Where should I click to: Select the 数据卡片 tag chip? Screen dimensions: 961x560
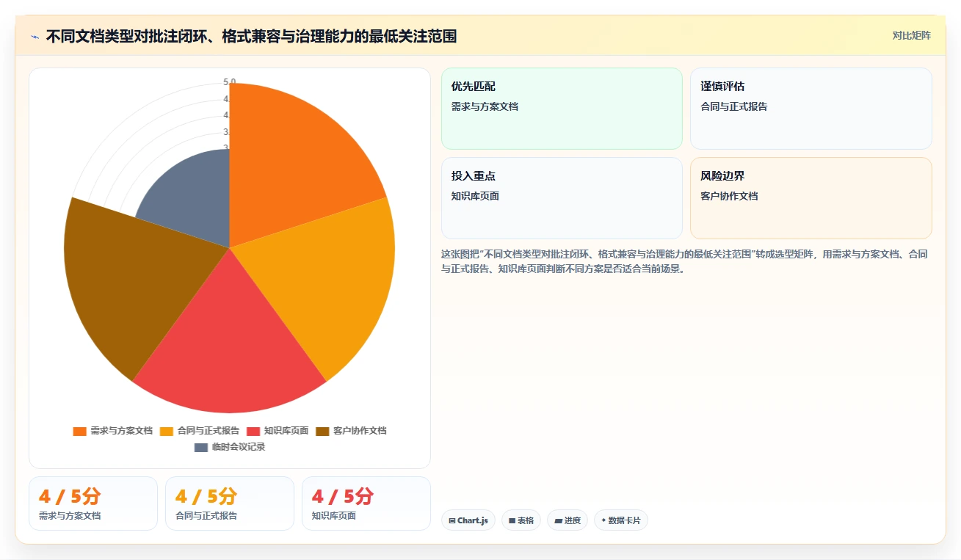click(621, 520)
